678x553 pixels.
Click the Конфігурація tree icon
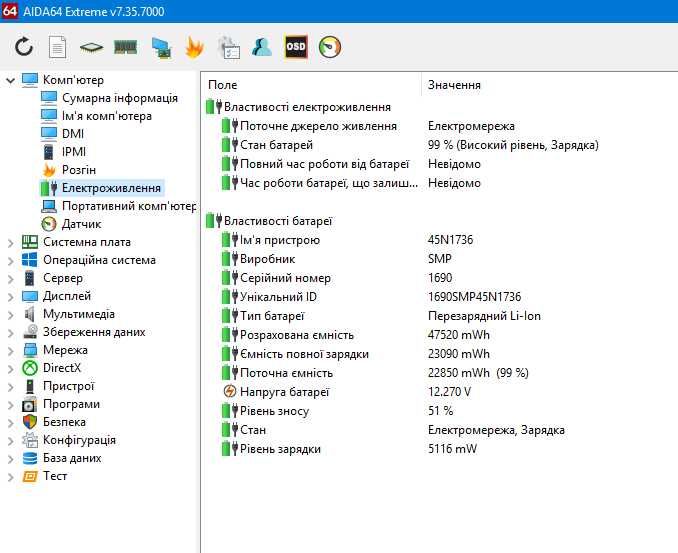click(x=30, y=440)
